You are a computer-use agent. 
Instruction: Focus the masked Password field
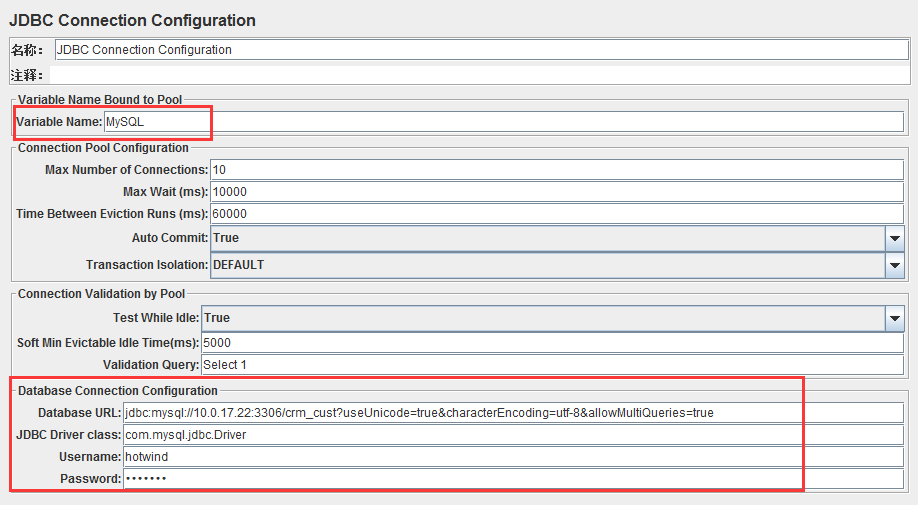point(513,479)
